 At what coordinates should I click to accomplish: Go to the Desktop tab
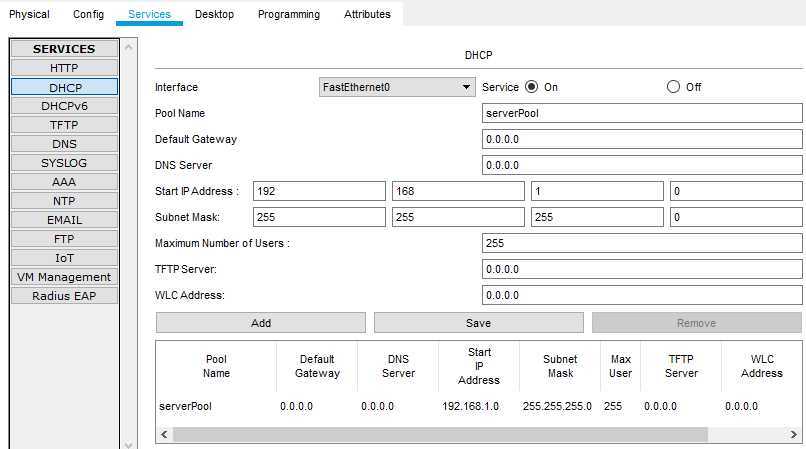point(214,14)
